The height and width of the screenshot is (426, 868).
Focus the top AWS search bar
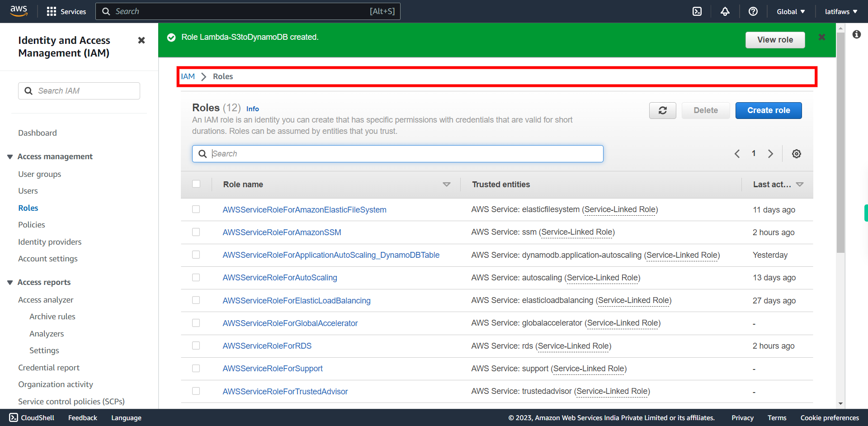tap(248, 11)
